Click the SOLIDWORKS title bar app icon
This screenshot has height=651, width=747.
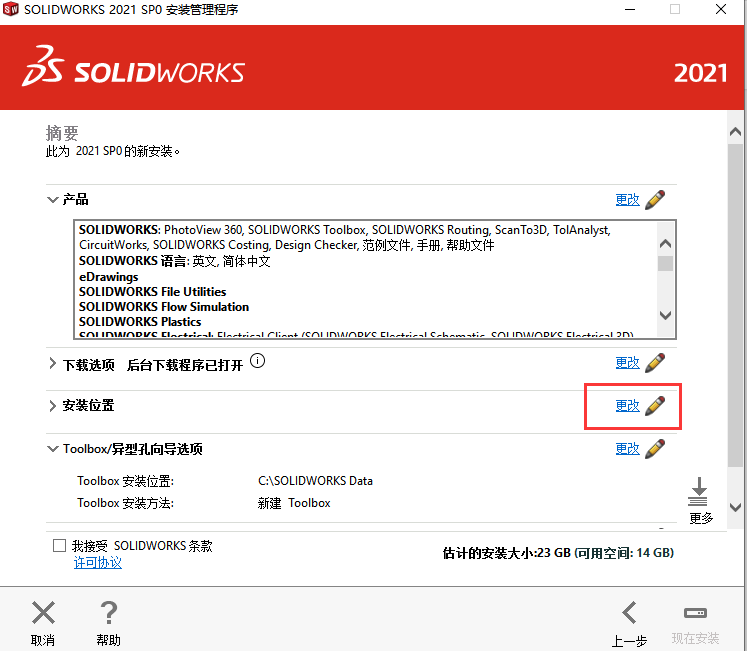10,9
